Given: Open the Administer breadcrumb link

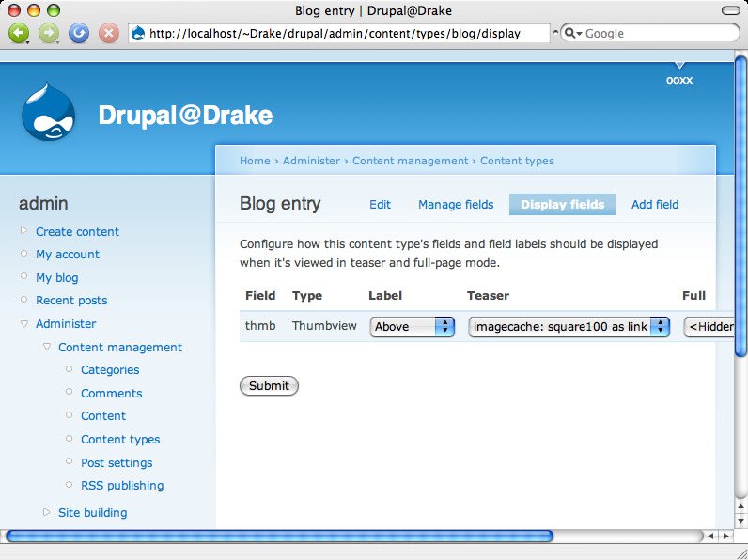Looking at the screenshot, I should pos(311,161).
